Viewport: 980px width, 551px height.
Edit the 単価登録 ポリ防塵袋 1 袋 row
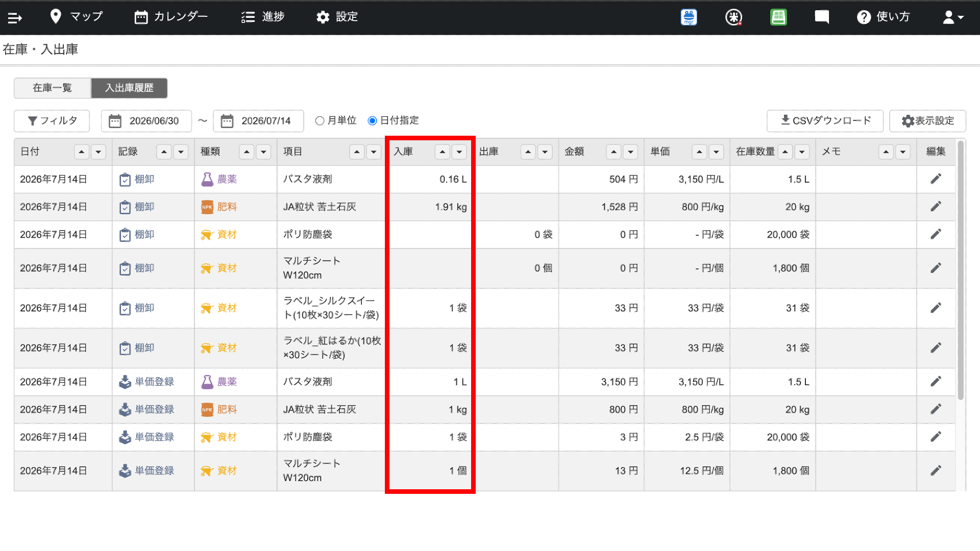click(936, 437)
